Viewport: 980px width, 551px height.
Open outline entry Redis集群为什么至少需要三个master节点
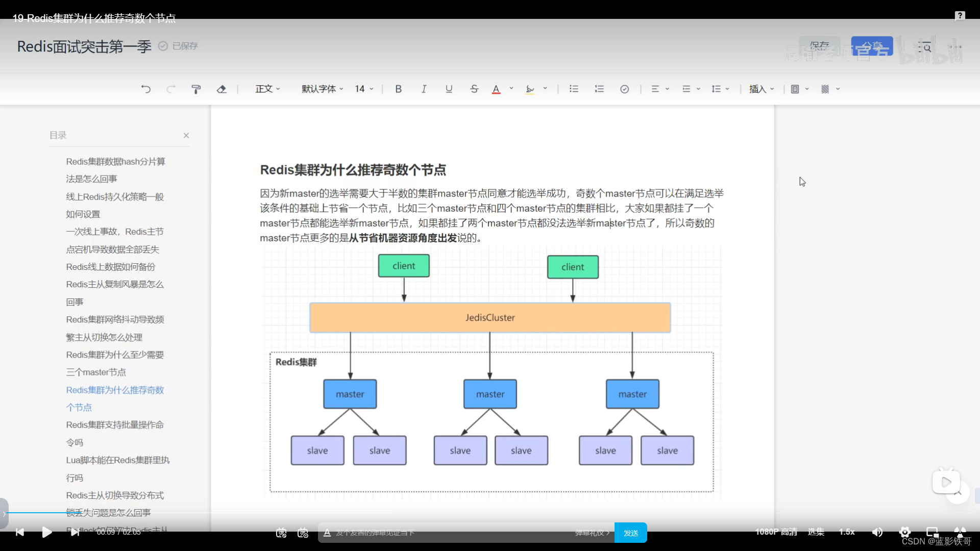pos(115,364)
